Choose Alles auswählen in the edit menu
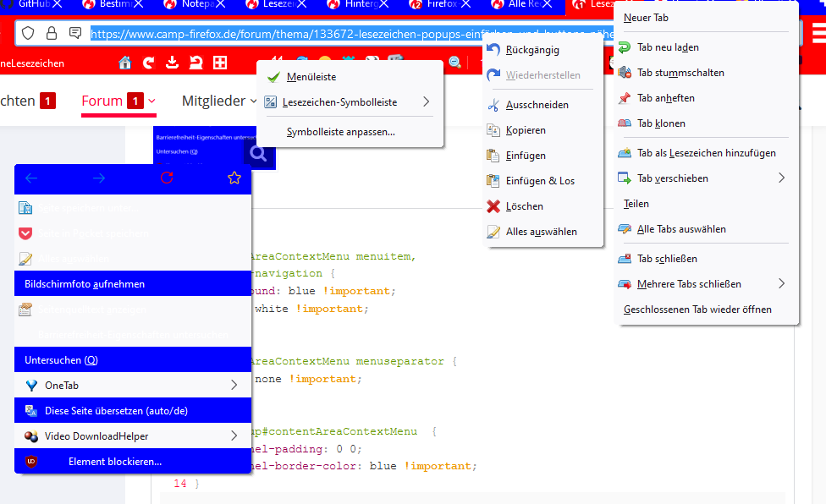Image resolution: width=826 pixels, height=504 pixels. click(x=543, y=232)
